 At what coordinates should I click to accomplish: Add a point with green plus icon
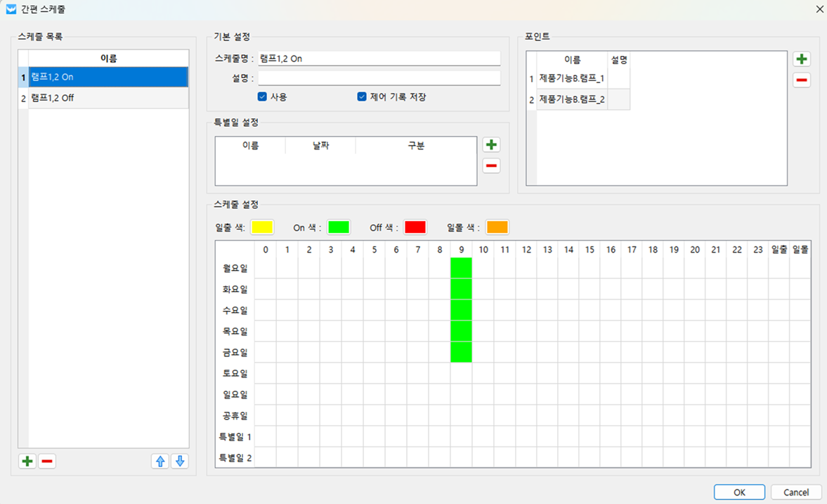point(802,60)
